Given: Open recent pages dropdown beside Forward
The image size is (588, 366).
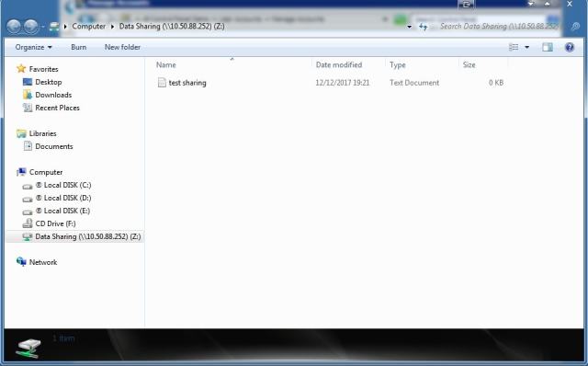Looking at the screenshot, I should point(42,27).
